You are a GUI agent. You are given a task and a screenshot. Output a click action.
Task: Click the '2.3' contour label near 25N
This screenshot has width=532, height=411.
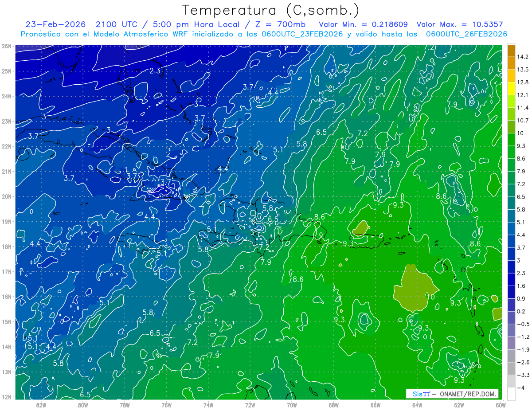[x=155, y=70]
